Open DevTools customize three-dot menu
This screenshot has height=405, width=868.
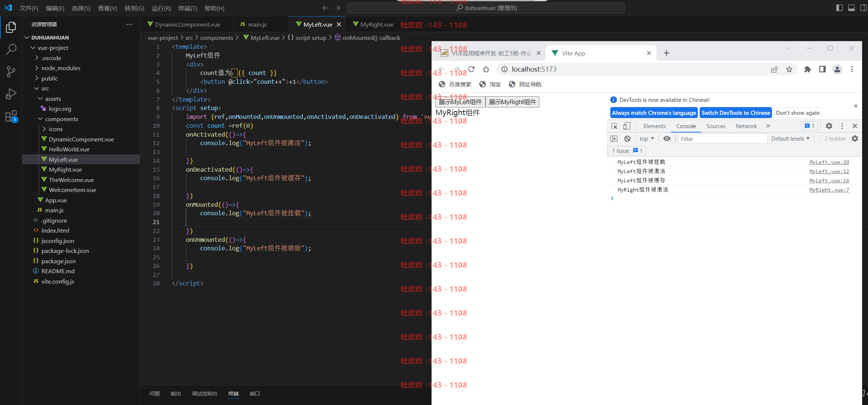[x=842, y=126]
